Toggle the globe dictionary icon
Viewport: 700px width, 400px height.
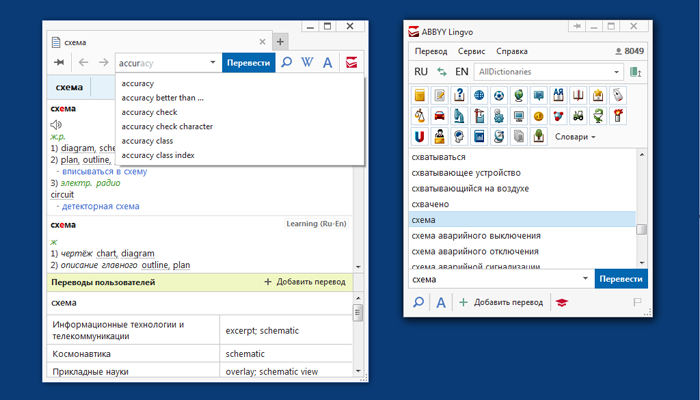coord(478,95)
